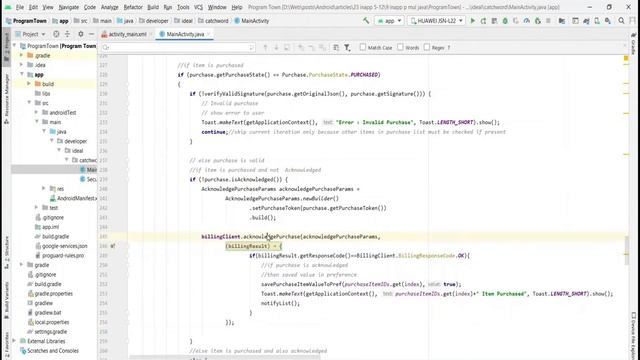This screenshot has width=640, height=360.
Task: Click MainActivity breadcrumb
Action: point(252,21)
